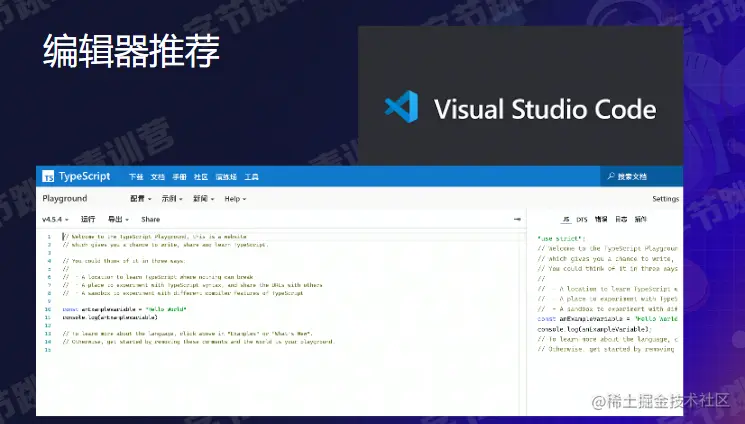
Task: Click 'A place to experiment' line in editor
Action: (192, 285)
